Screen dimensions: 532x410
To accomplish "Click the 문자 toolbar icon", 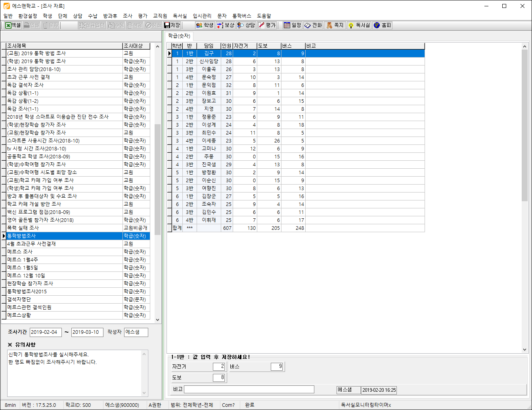I will pos(51,25).
